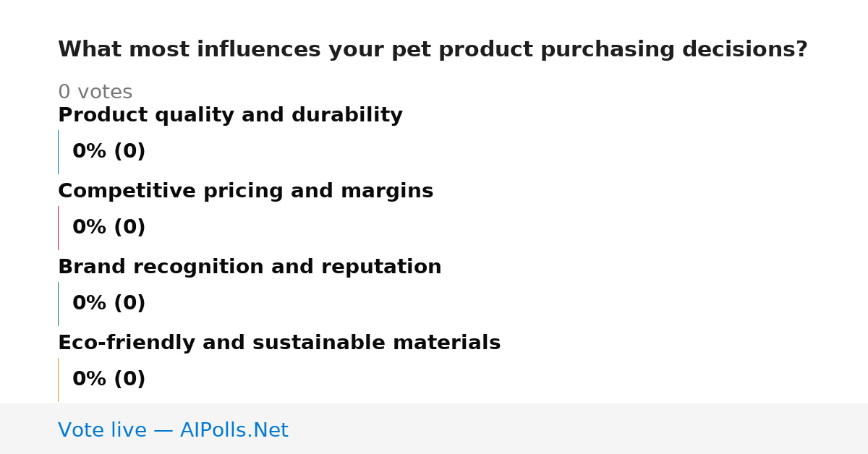Click the gray footer bar

tap(434, 429)
